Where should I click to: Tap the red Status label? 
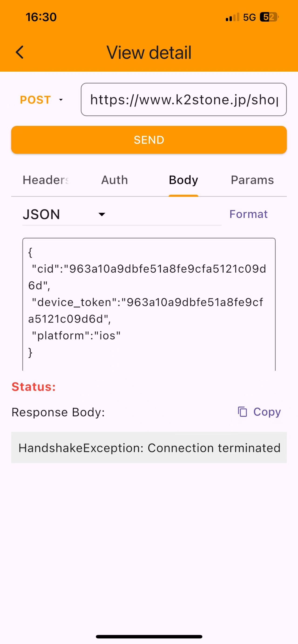34,387
